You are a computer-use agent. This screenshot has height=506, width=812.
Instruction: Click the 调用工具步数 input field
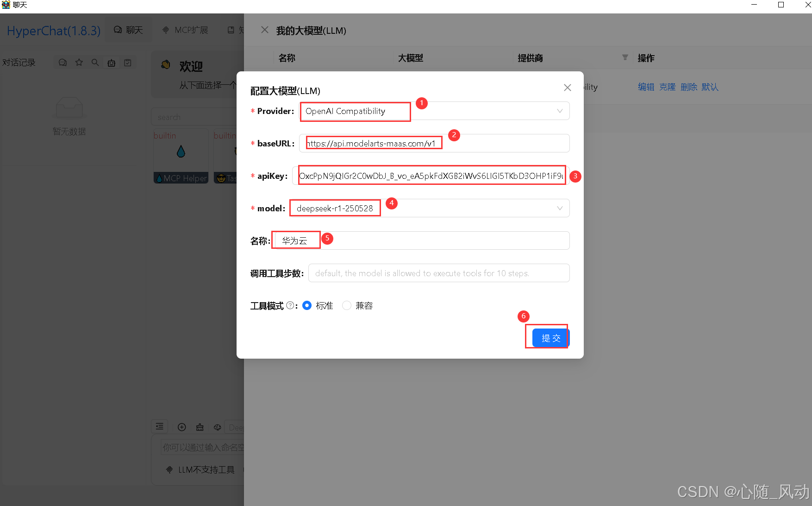coord(439,273)
